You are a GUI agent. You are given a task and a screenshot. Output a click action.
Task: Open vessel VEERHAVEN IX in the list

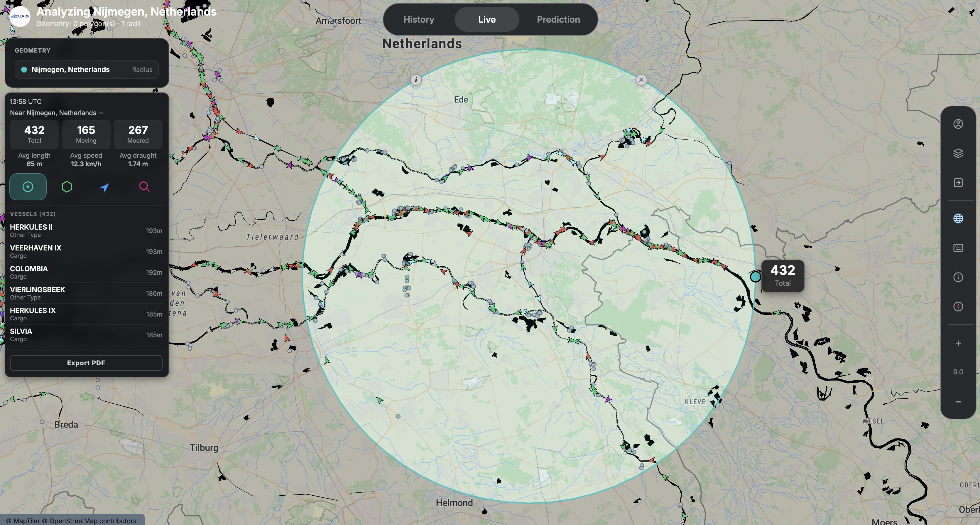click(x=86, y=252)
